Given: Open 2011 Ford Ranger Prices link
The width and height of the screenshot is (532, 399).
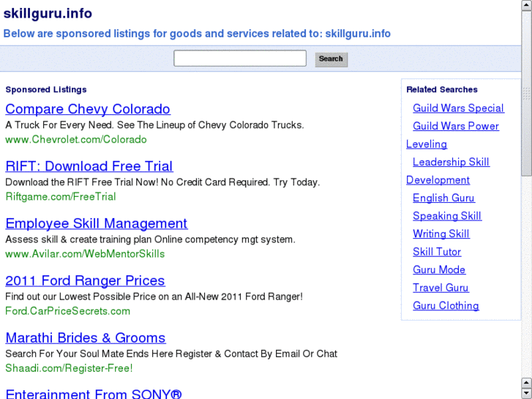Looking at the screenshot, I should point(85,280).
